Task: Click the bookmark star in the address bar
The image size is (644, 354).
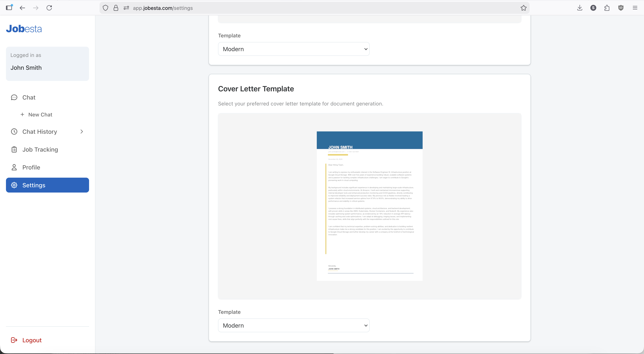Action: pyautogui.click(x=523, y=8)
